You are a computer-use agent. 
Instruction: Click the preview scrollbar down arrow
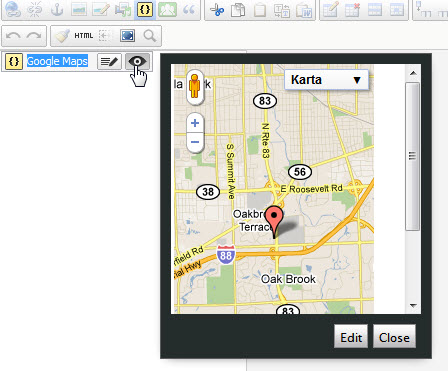413,305
